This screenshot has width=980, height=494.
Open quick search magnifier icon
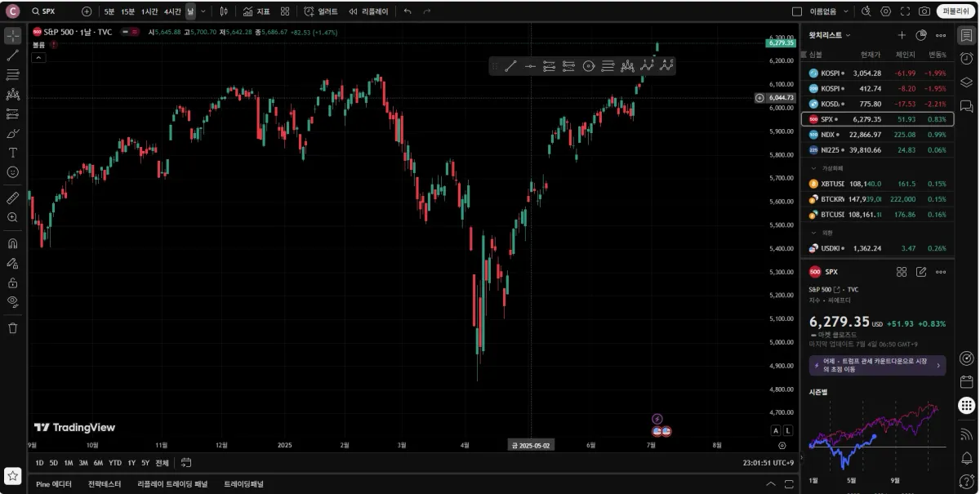tap(866, 11)
